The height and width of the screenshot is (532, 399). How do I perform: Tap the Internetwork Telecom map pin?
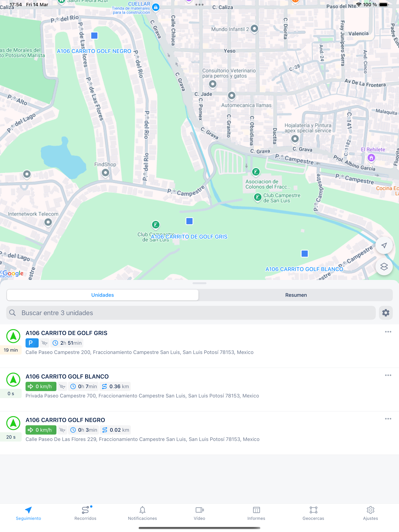[48, 222]
